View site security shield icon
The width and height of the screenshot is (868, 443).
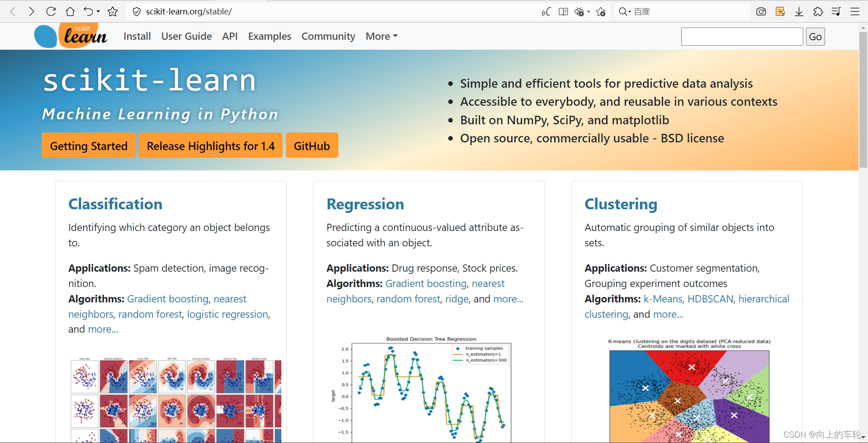point(137,12)
